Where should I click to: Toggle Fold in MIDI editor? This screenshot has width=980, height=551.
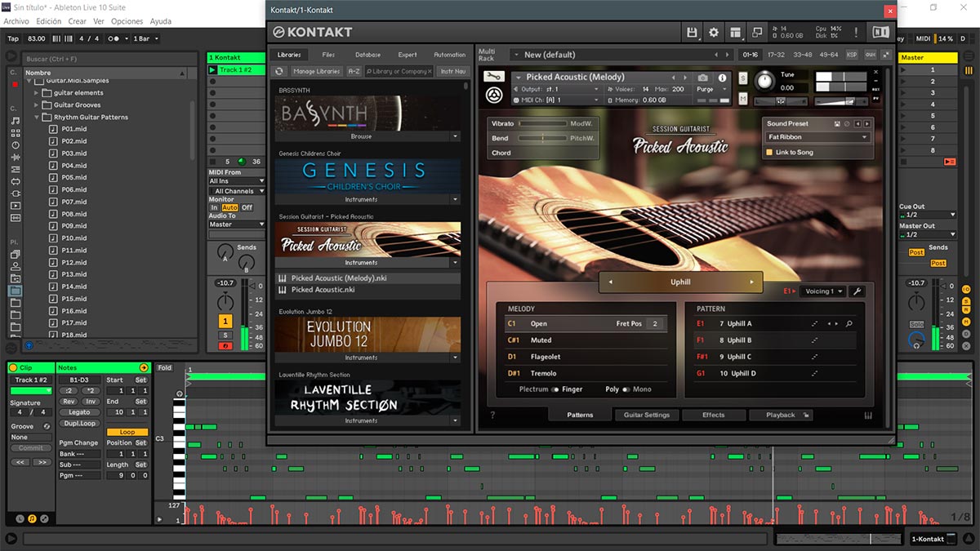[165, 368]
